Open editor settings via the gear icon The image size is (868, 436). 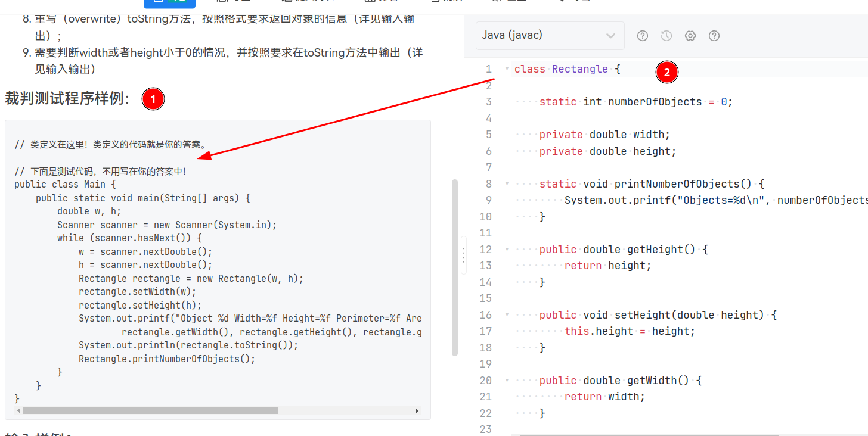tap(690, 36)
